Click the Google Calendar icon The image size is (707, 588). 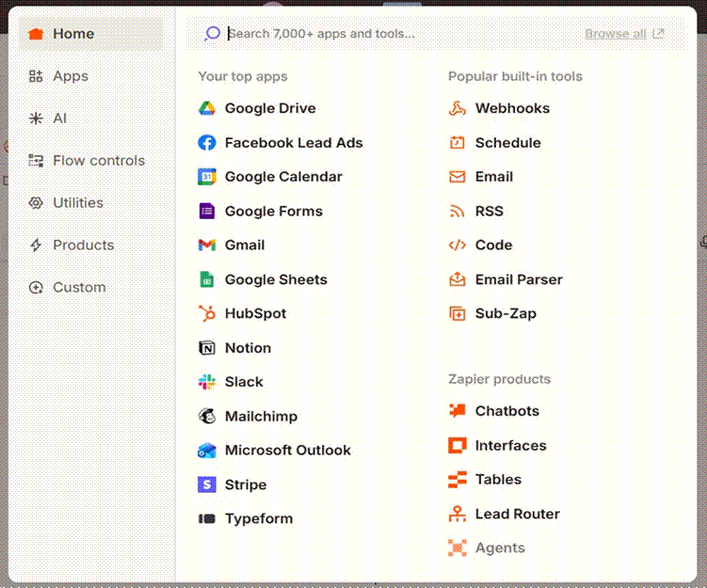click(x=207, y=177)
